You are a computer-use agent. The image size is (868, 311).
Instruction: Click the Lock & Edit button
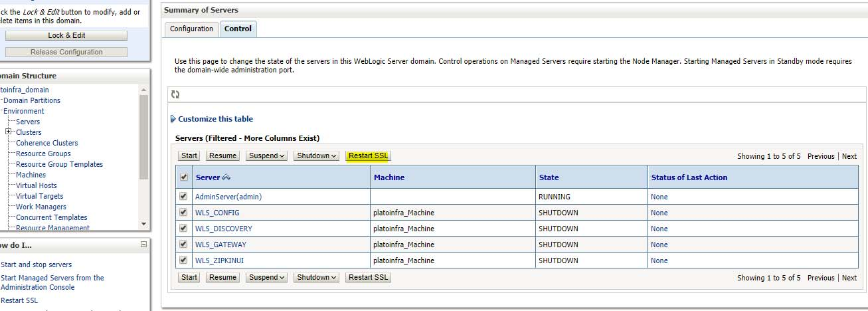66,35
